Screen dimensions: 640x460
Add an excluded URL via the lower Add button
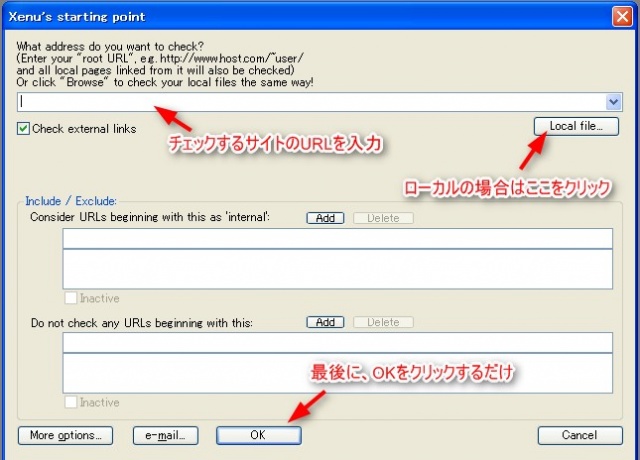pos(325,322)
